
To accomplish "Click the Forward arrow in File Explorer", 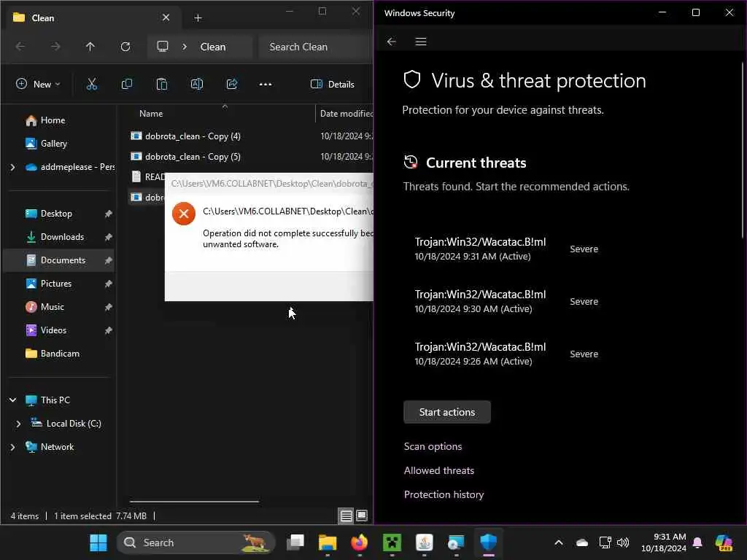I will (x=55, y=47).
